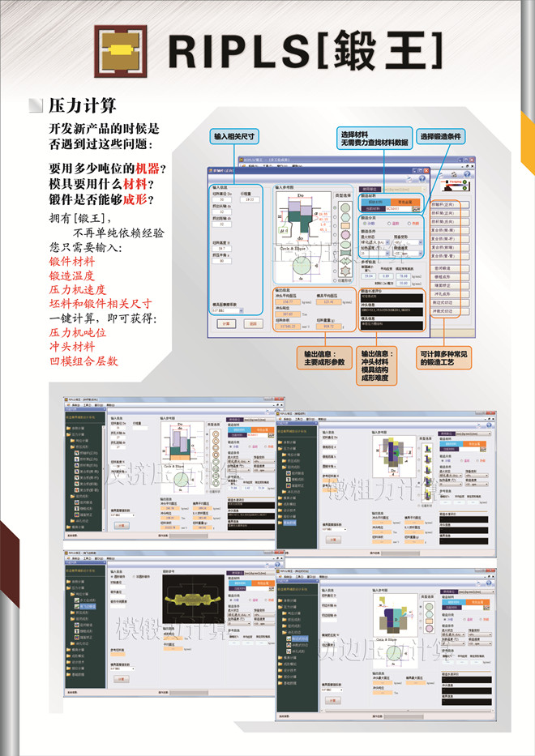This screenshot has height=756, width=535.
Task: Choose 热锻 radio in backward-extrusion window
Action: 266,447
